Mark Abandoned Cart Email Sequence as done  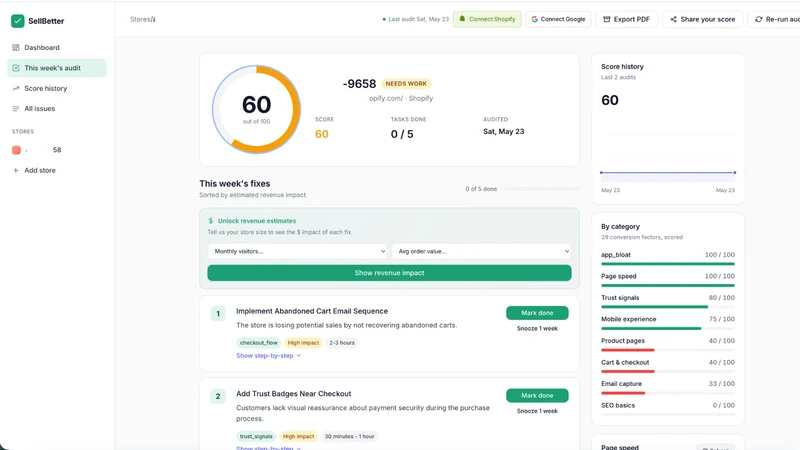click(537, 313)
